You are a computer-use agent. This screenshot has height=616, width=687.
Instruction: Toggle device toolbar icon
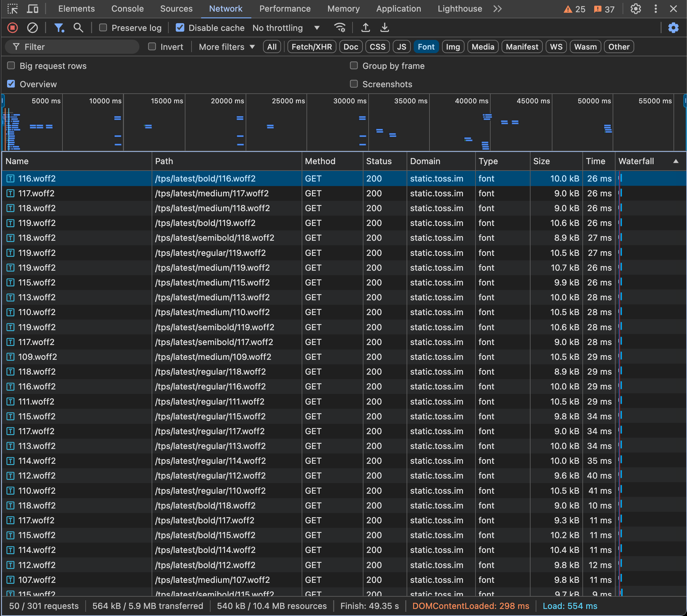(33, 9)
